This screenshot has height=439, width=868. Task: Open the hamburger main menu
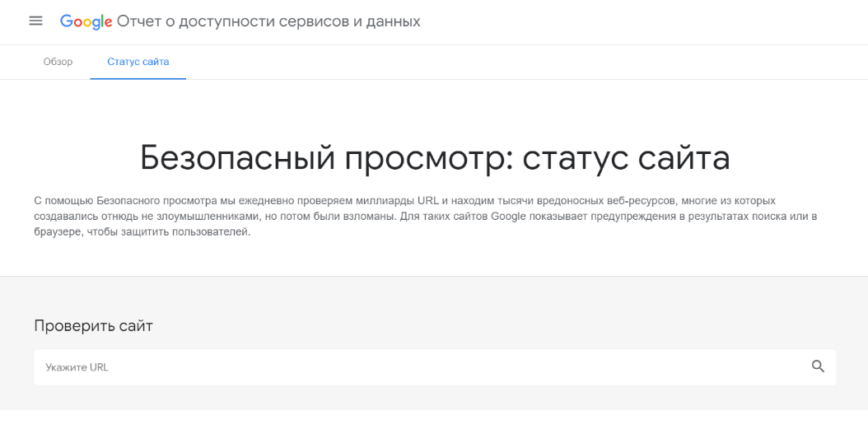point(36,21)
